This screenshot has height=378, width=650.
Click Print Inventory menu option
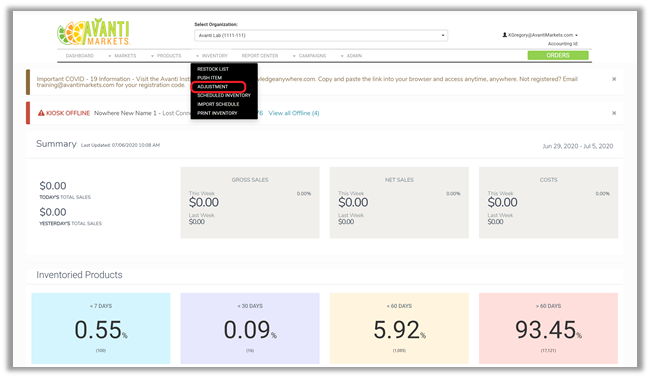click(x=217, y=113)
